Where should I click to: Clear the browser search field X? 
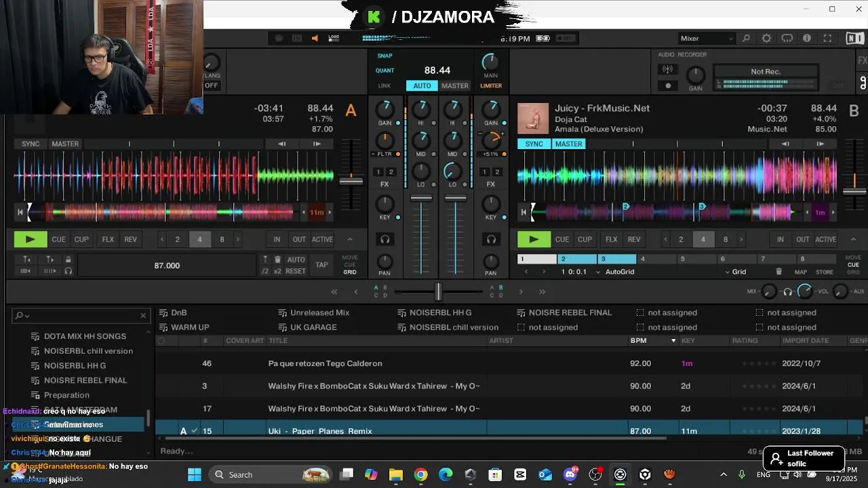143,316
